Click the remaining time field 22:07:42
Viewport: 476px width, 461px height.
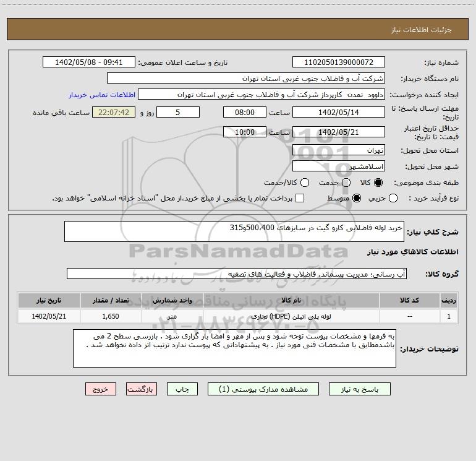click(x=114, y=112)
